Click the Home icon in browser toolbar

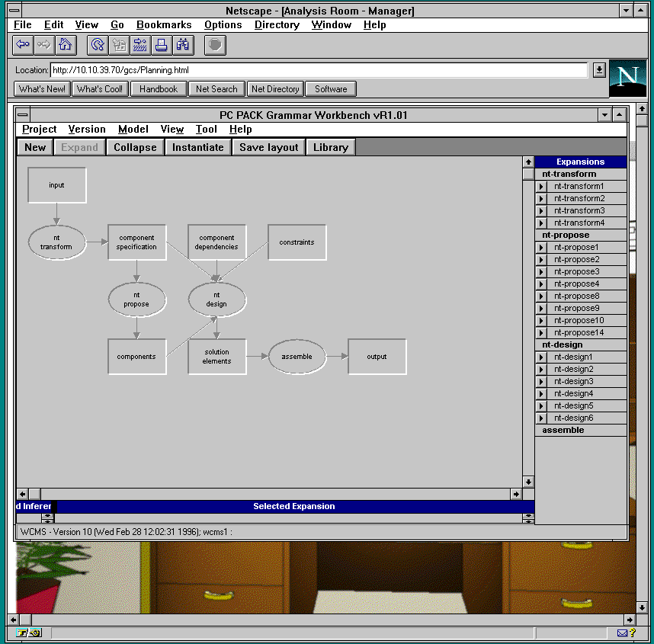point(66,45)
